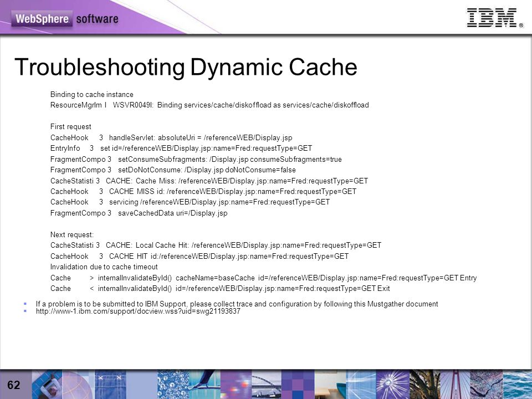Click the 'First request' heading
Viewport: 532px width, 399px height.
point(70,127)
